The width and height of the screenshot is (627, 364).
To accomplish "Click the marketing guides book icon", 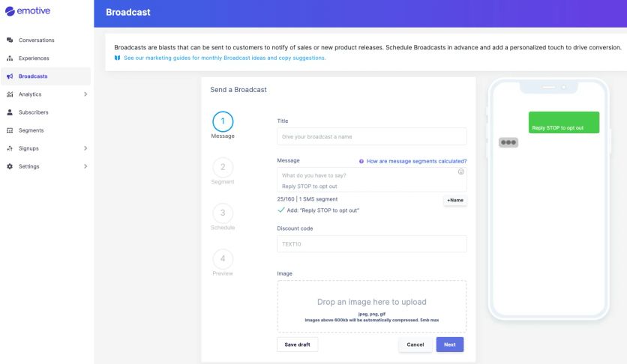I will pos(117,58).
